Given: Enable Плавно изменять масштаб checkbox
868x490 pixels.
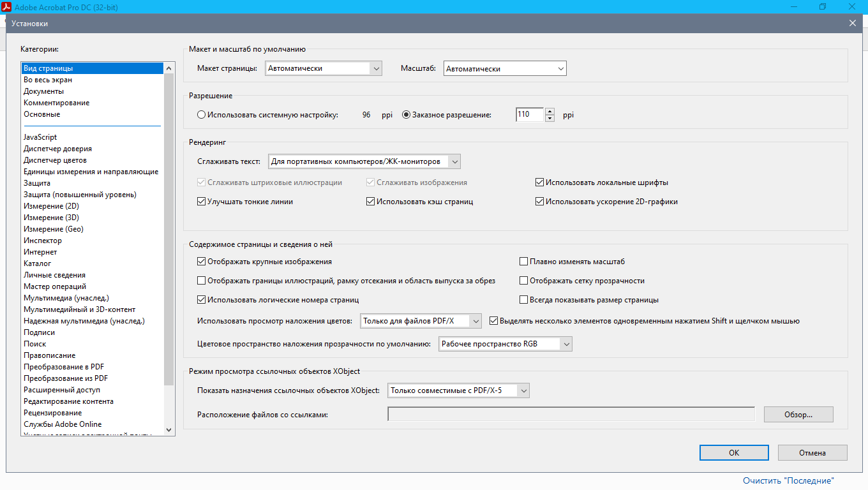Looking at the screenshot, I should pyautogui.click(x=523, y=262).
